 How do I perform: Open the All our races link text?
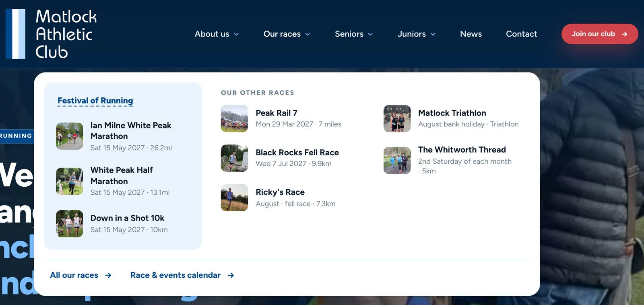tap(74, 275)
